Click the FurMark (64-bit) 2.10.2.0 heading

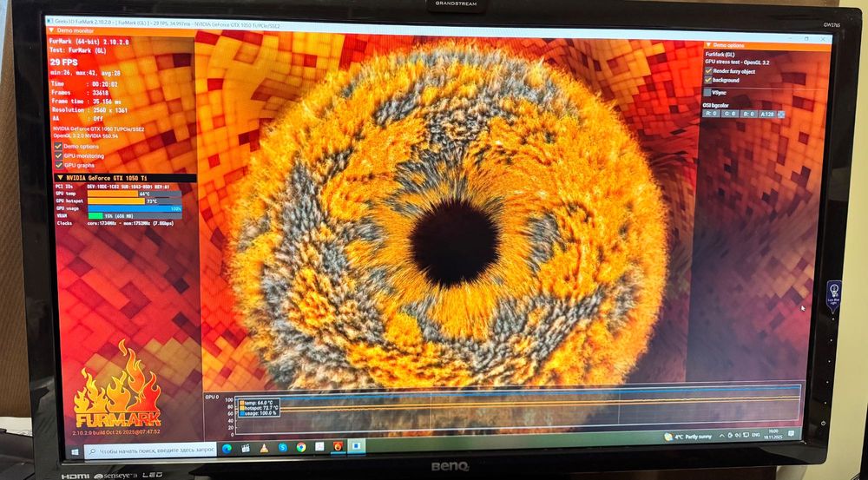(x=89, y=42)
